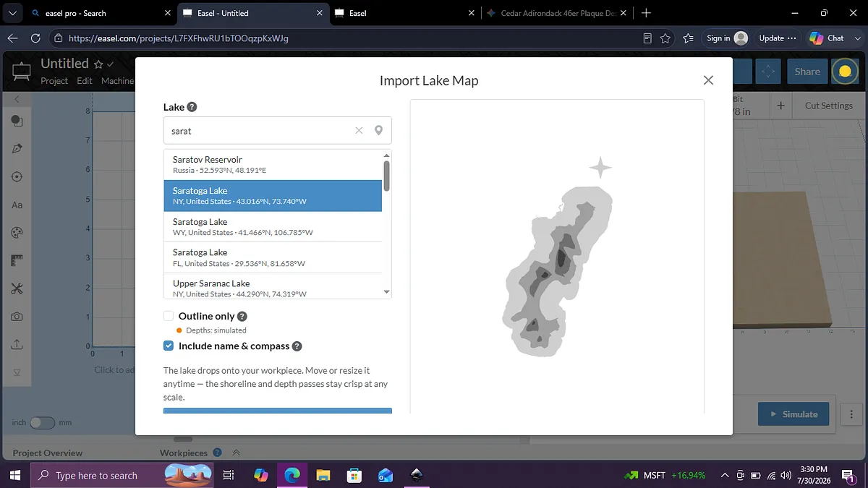Open the apps tool with crossed wrench
This screenshot has width=868, height=488.
pos(17,288)
